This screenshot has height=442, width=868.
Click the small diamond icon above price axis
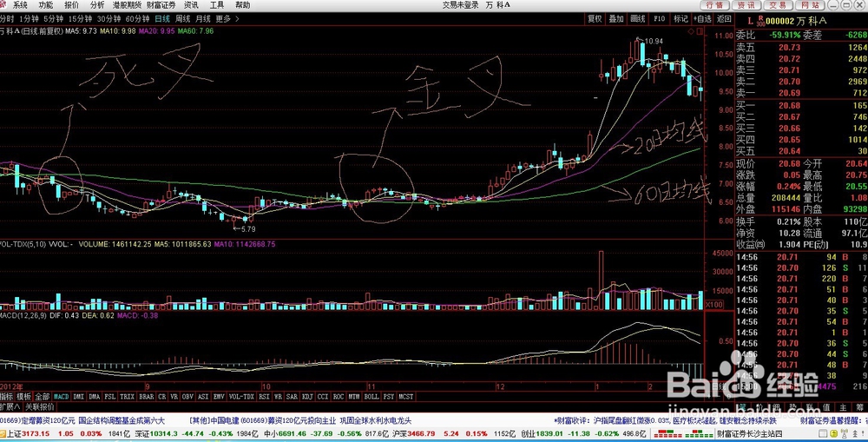[x=691, y=31]
